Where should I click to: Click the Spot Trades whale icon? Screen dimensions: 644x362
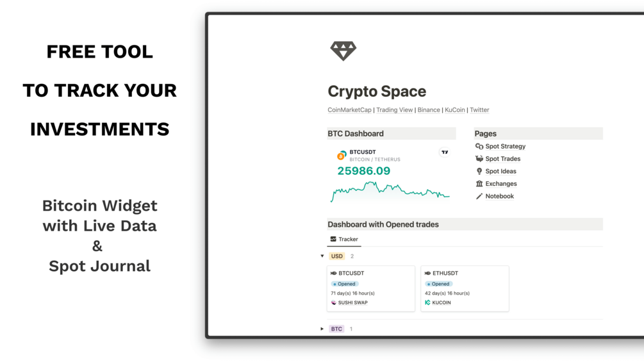[x=479, y=159]
